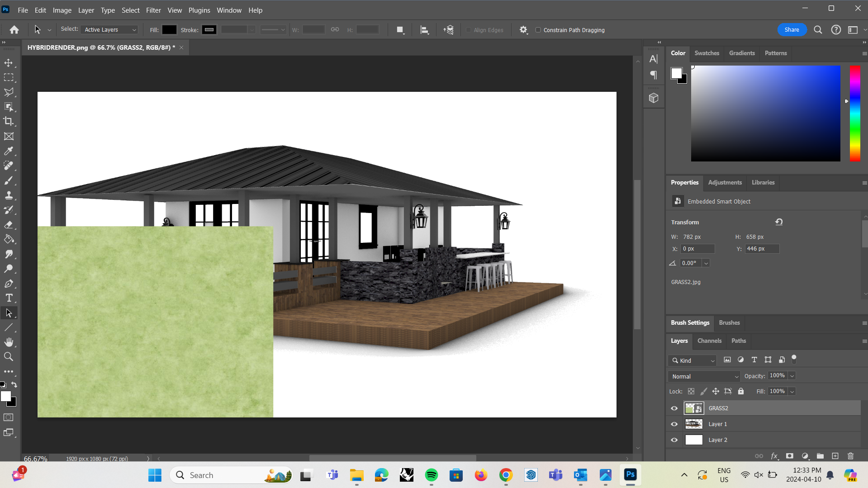Open the Filter menu
This screenshot has width=868, height=488.
pyautogui.click(x=153, y=10)
